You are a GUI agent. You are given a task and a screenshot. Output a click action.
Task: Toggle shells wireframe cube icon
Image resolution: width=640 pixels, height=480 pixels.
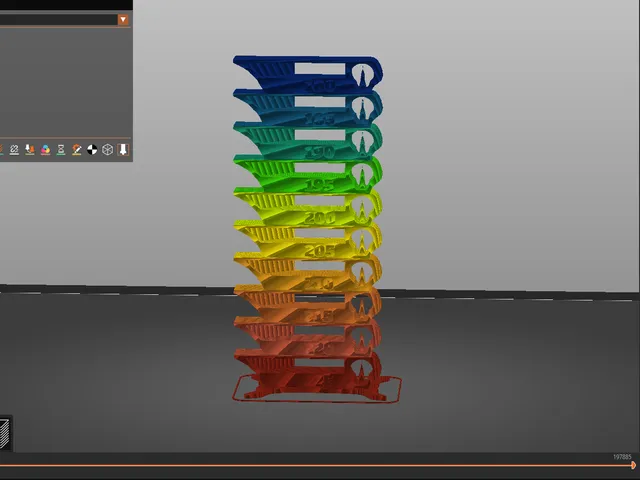(x=107, y=150)
